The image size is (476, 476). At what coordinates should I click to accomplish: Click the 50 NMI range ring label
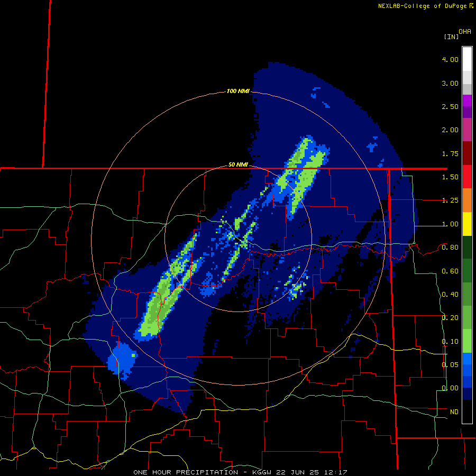click(238, 164)
